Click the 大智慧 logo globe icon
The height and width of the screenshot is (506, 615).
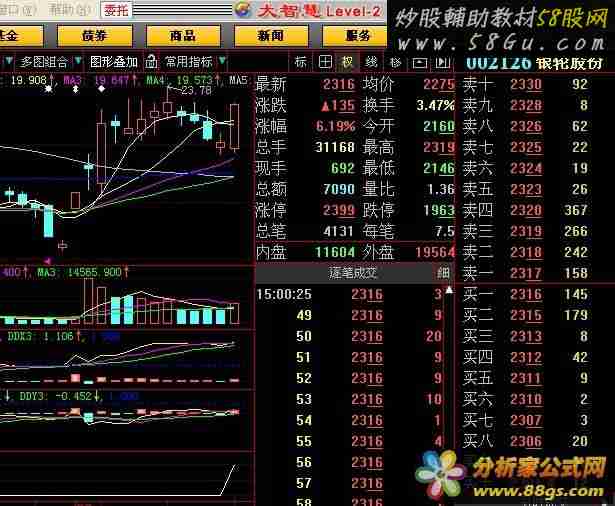click(242, 9)
